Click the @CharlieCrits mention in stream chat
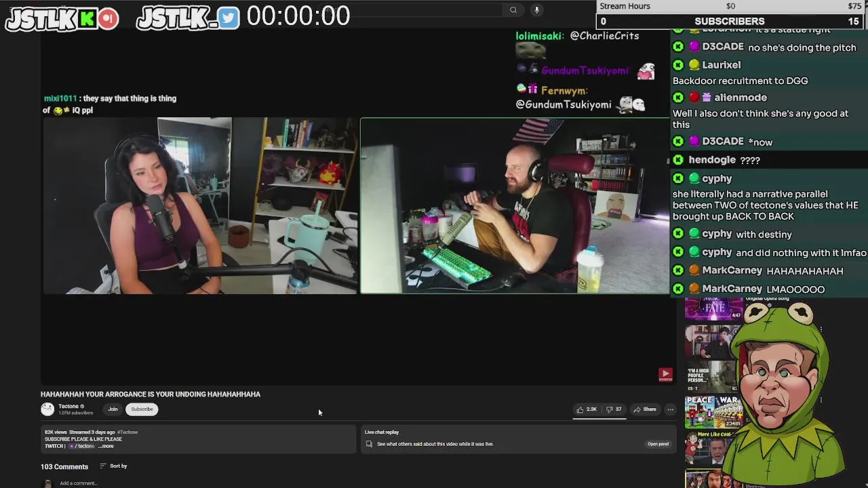 point(604,36)
